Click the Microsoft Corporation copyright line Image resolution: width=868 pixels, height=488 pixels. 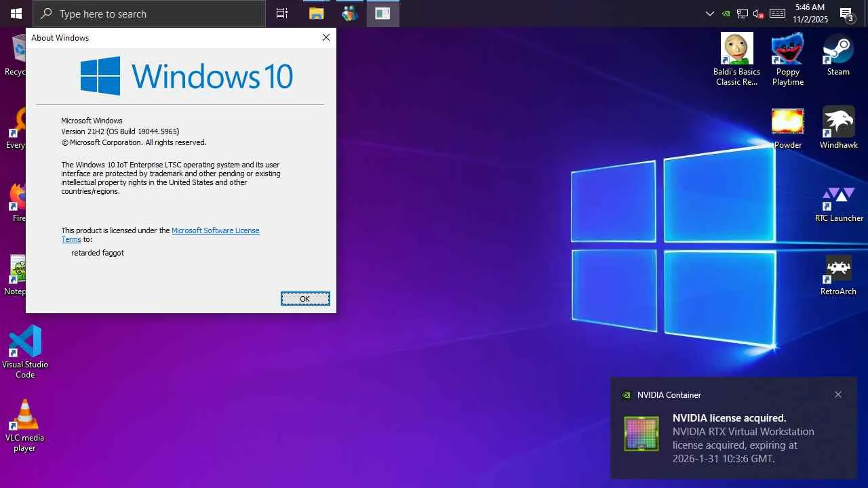(134, 142)
